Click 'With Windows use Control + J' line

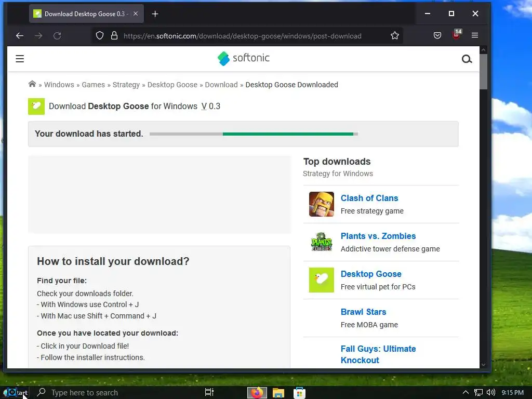[88, 304]
